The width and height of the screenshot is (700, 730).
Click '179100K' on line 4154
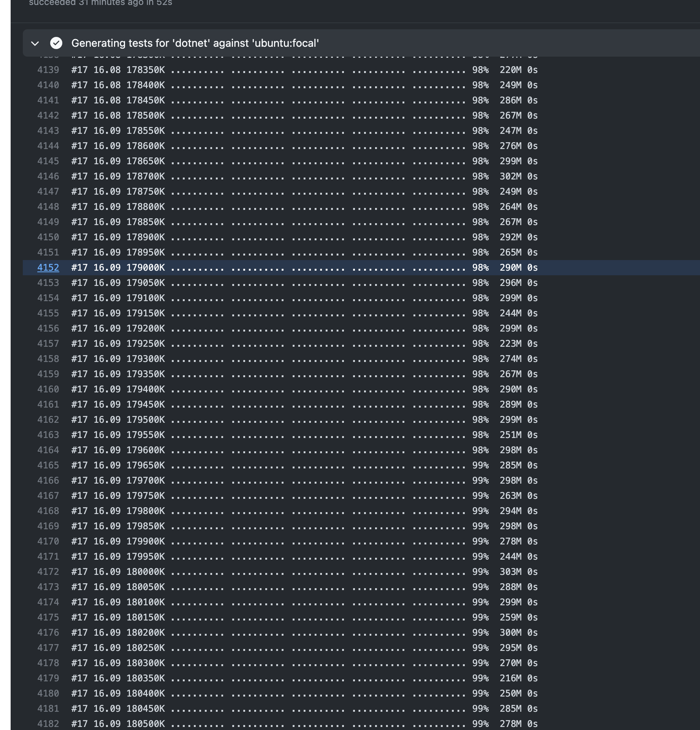pos(146,298)
